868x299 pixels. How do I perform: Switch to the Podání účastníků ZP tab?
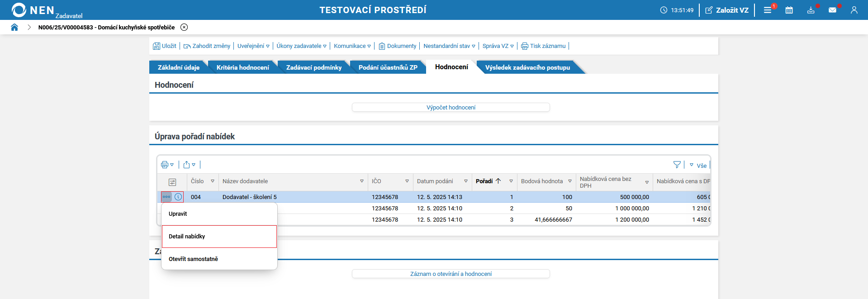(388, 67)
